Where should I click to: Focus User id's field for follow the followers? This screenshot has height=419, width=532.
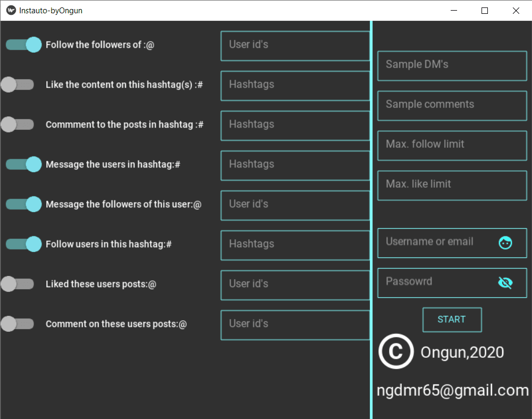[295, 46]
